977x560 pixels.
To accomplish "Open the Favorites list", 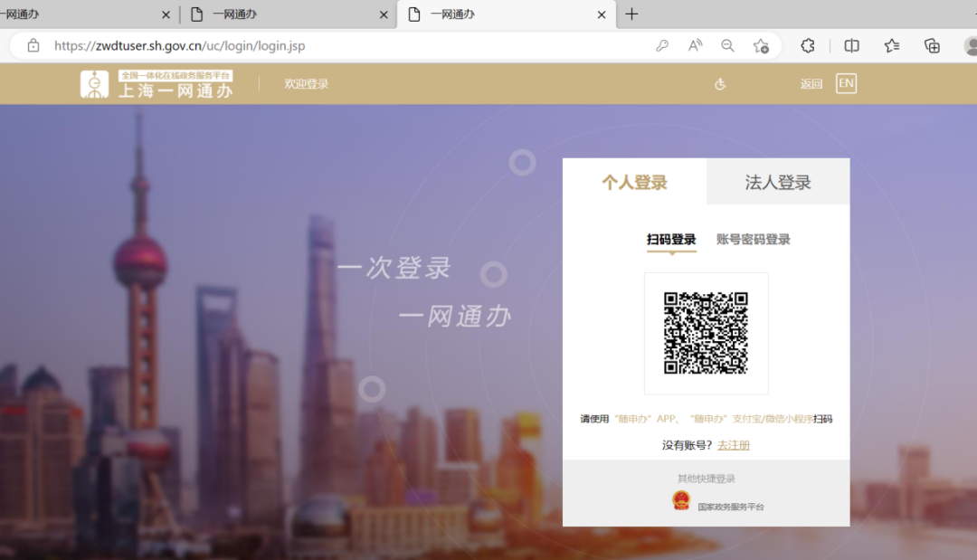I will 891,45.
